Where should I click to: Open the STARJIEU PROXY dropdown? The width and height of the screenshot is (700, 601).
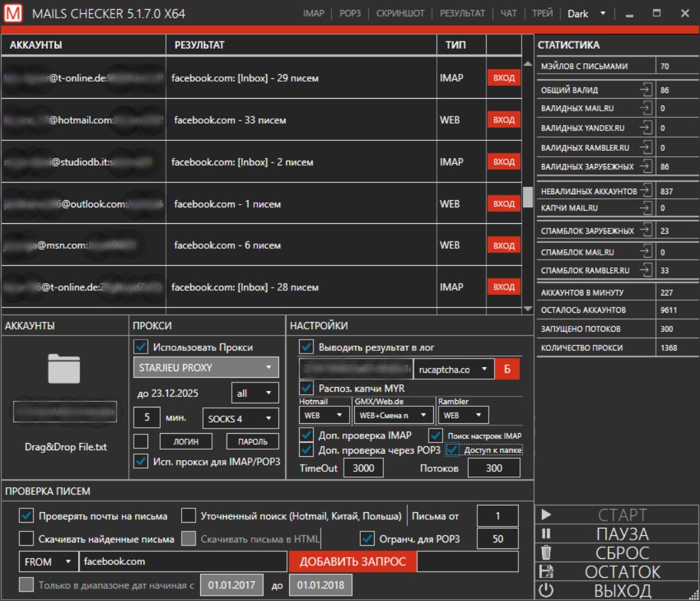point(205,367)
